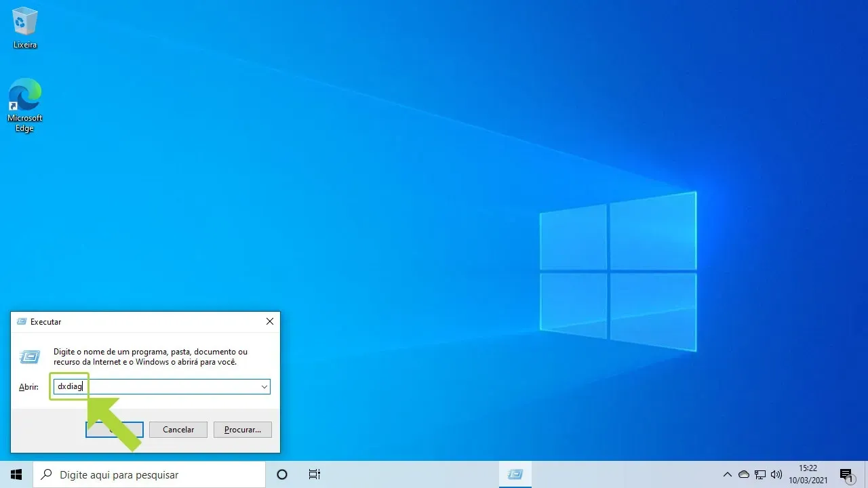
Task: Close the Executar dialog with X
Action: tap(270, 321)
